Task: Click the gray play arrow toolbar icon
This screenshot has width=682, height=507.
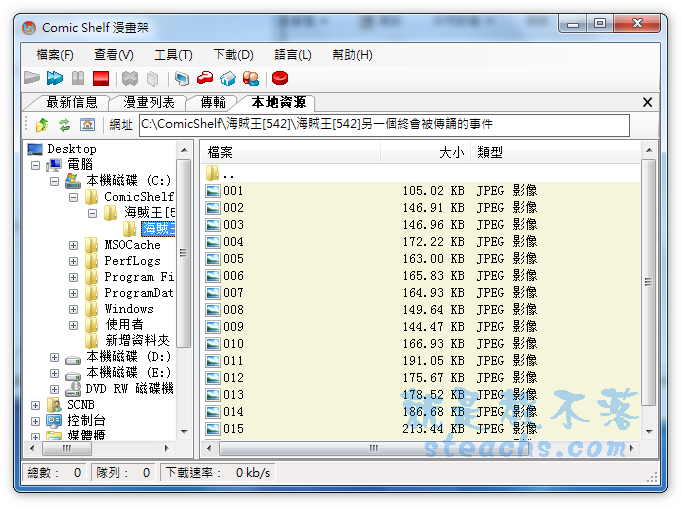Action: click(32, 78)
